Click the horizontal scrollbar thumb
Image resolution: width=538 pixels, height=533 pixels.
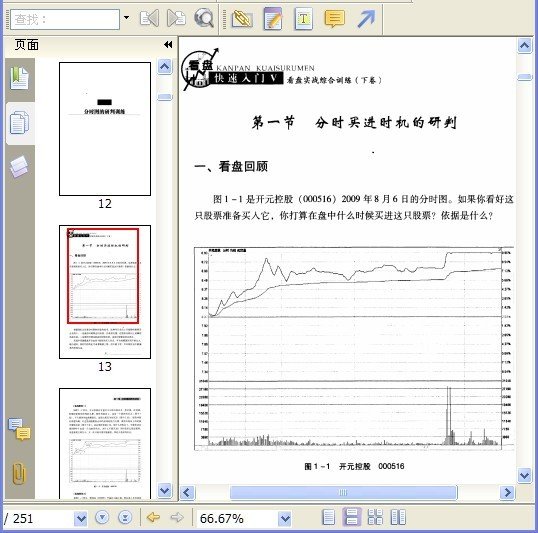click(x=343, y=493)
